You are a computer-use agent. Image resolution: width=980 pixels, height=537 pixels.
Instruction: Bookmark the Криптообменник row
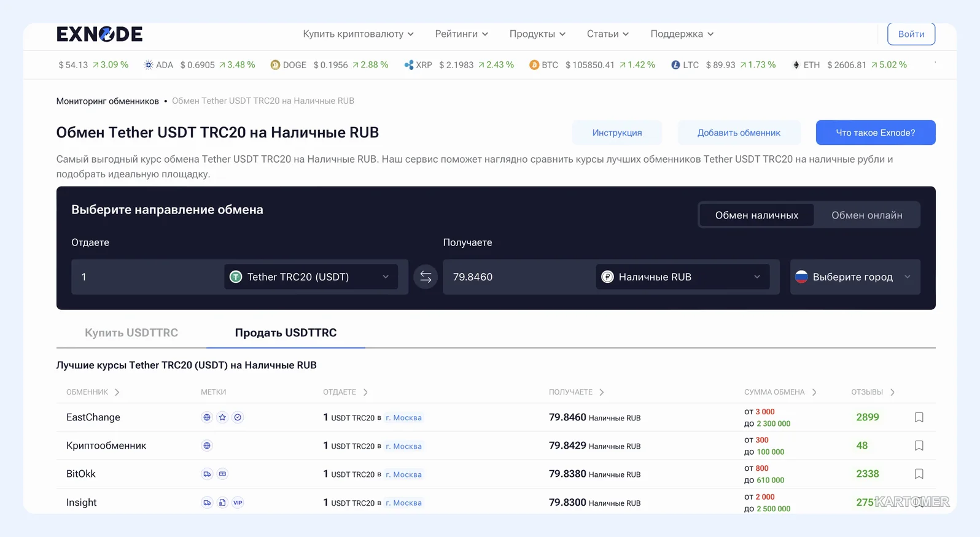[919, 446]
